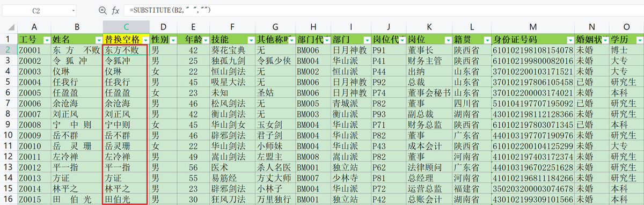The image size is (644, 205).
Task: Select the P91 cell
Action: [x=389, y=50]
